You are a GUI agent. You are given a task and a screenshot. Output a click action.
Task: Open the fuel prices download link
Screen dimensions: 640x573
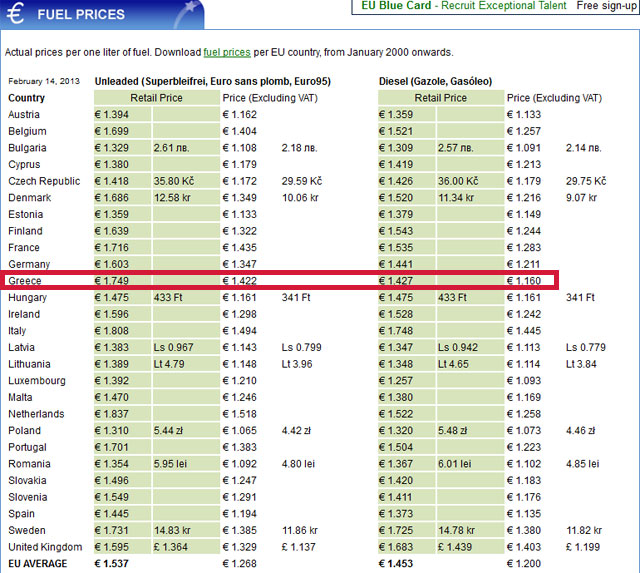(x=226, y=52)
